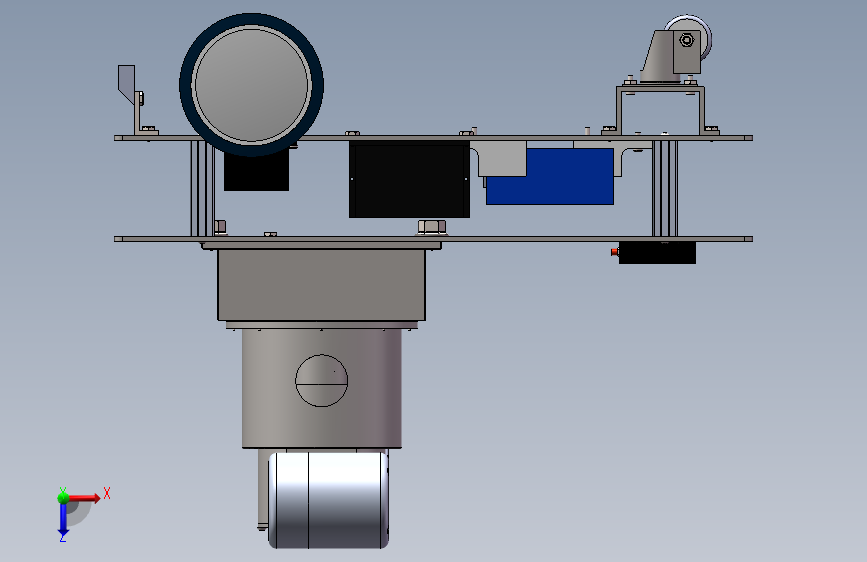This screenshot has height=562, width=867.
Task: Select the chrome cylinder at the bottom
Action: 328,500
